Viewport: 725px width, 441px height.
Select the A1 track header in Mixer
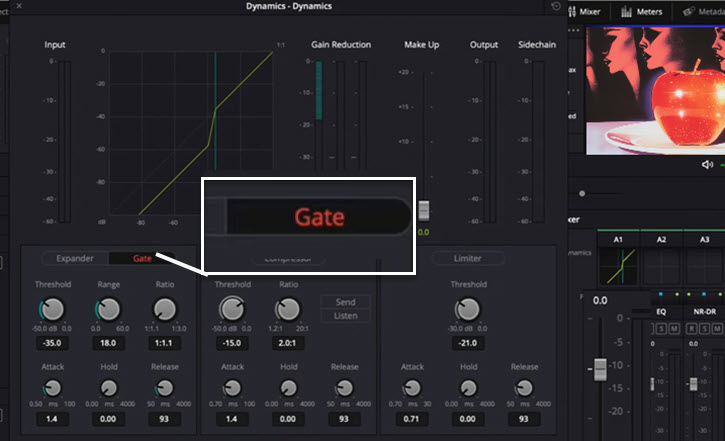tap(618, 239)
